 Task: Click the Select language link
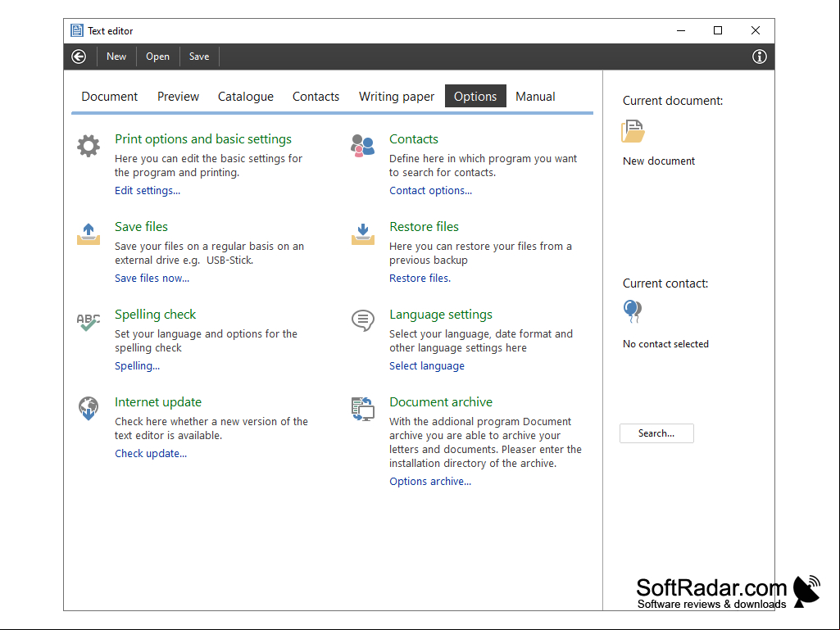[427, 366]
